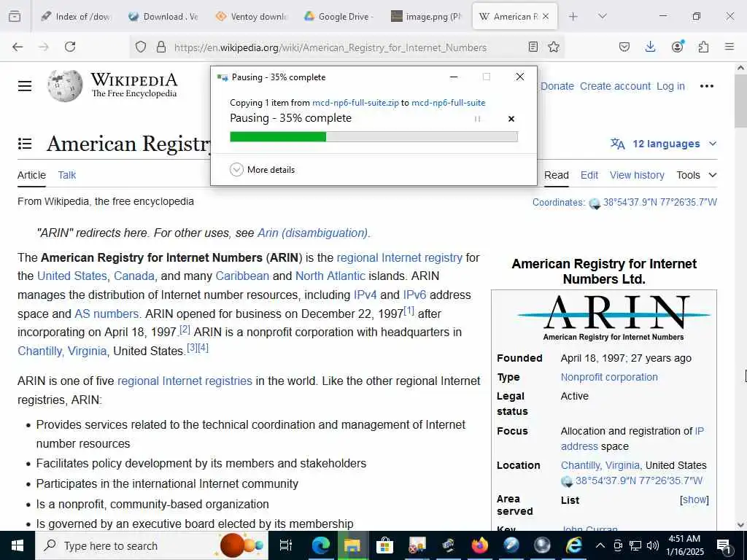Follow the regional Internet registry link

(399, 257)
